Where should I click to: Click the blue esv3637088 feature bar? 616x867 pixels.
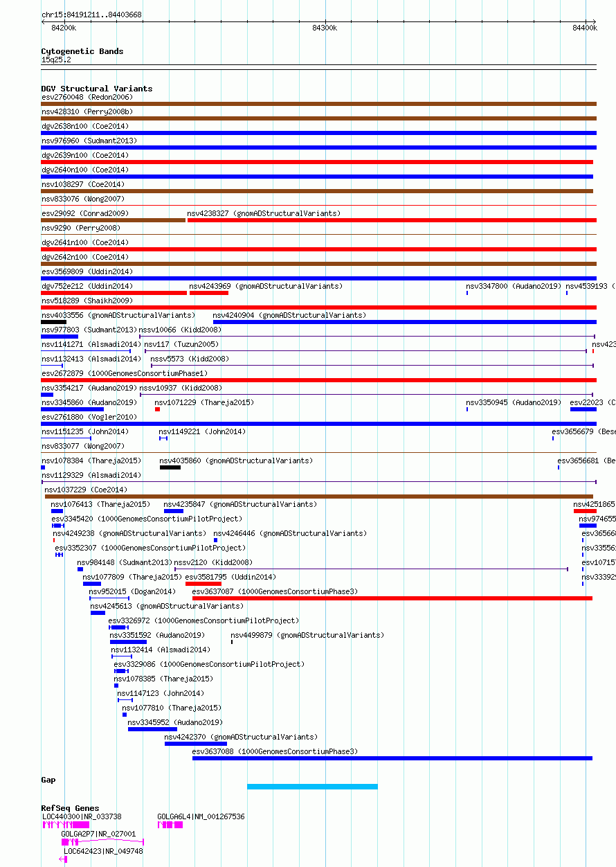tap(392, 758)
